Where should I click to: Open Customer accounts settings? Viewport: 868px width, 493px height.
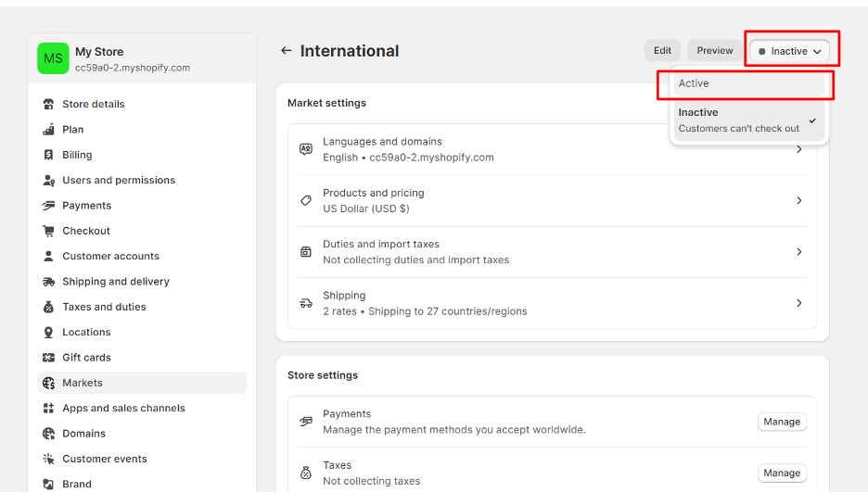point(142,256)
